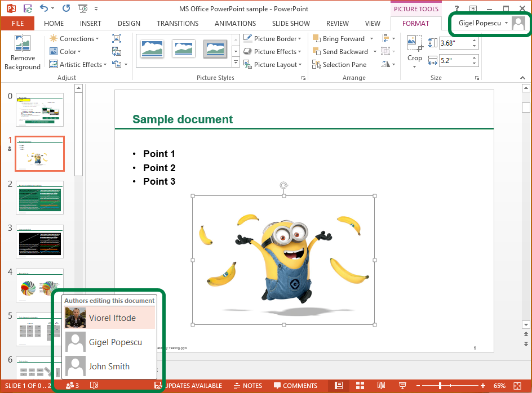
Task: Switch to the REVIEW tab
Action: coord(337,24)
